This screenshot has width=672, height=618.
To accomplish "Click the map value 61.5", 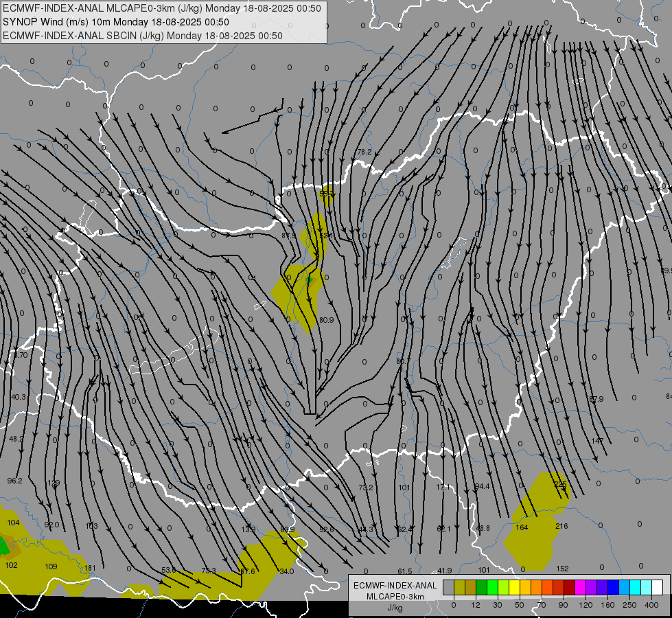I will click(404, 571).
